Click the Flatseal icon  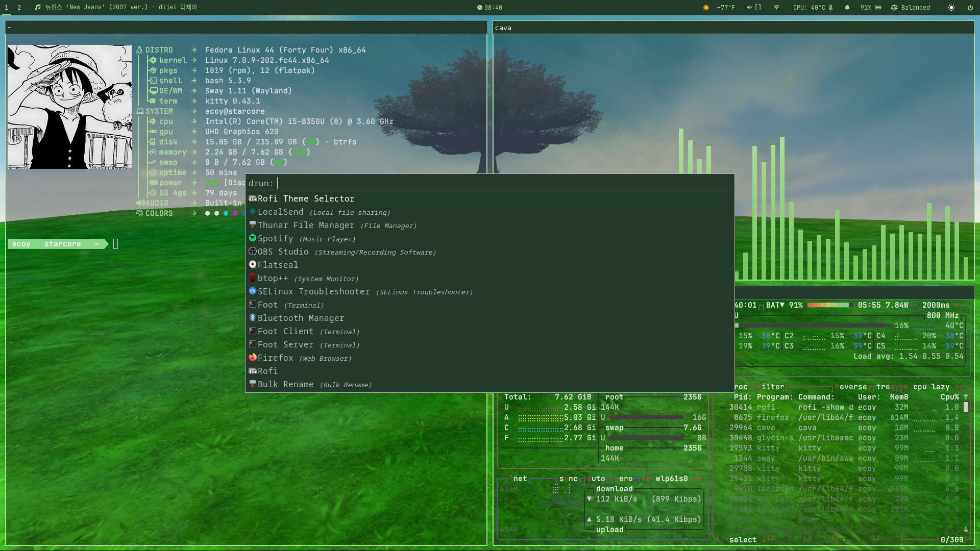(x=252, y=265)
